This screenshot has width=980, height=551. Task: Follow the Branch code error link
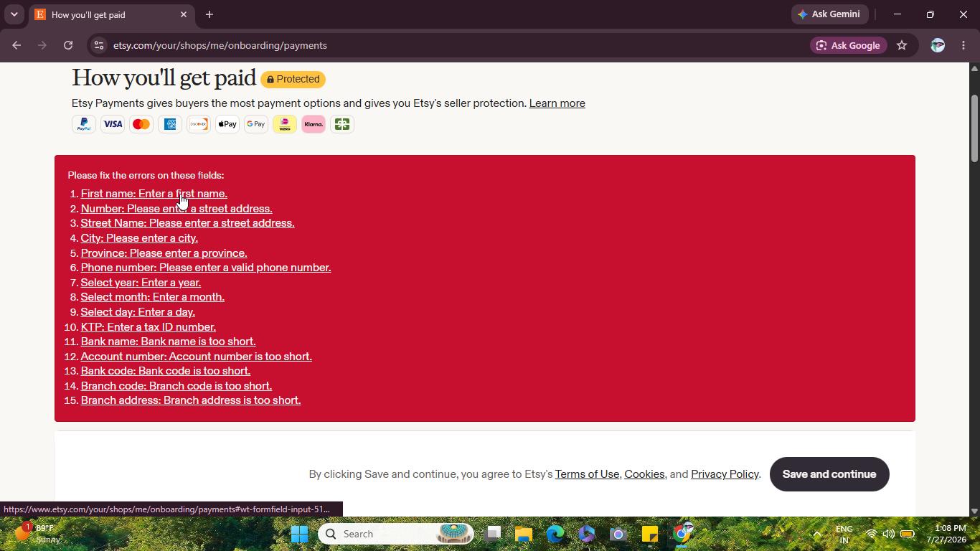[176, 386]
